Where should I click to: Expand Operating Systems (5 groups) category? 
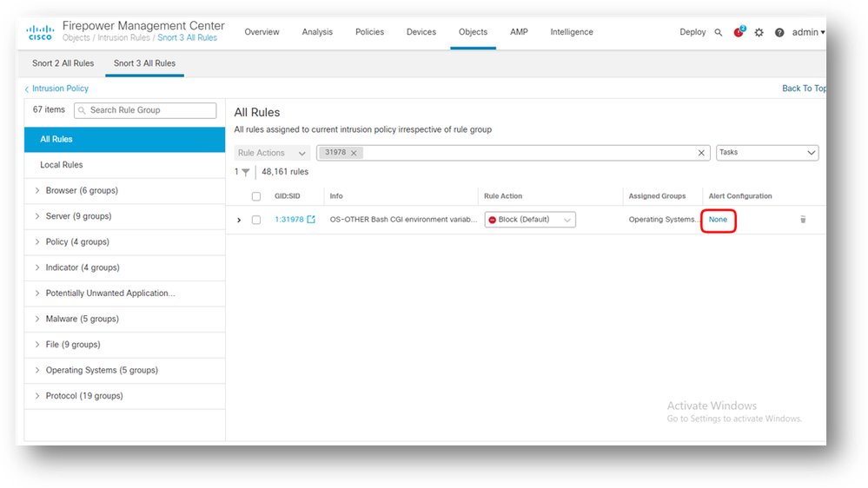coord(37,370)
